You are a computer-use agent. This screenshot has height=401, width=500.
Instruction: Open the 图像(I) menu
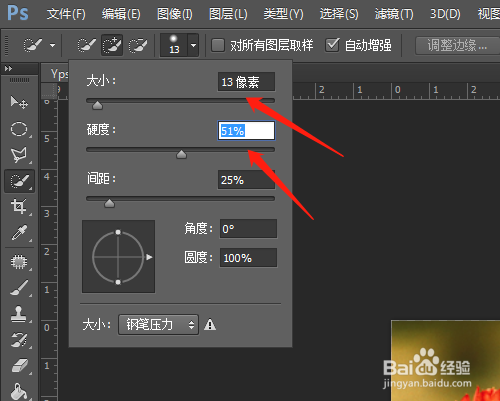click(175, 14)
